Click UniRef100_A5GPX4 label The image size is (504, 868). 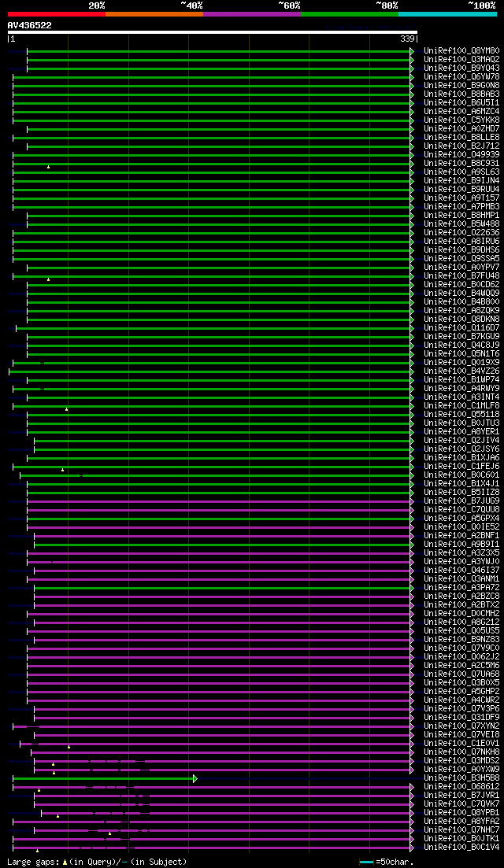(x=461, y=519)
